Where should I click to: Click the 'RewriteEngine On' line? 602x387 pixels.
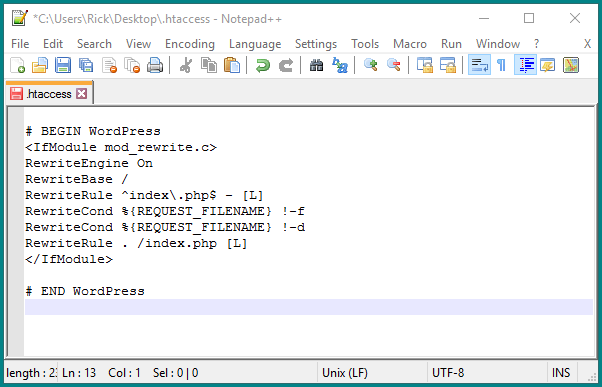coord(89,163)
